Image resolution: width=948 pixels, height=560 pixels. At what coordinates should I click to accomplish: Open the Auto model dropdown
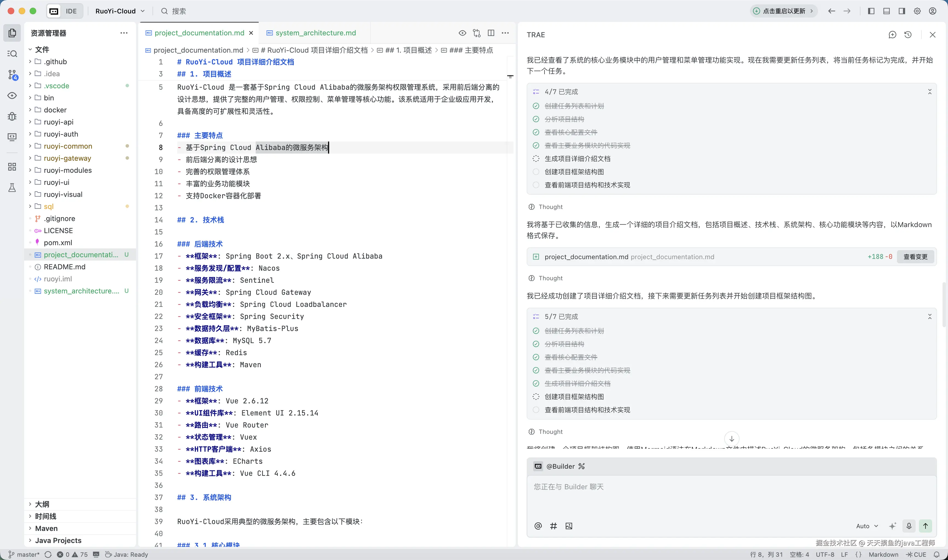click(x=867, y=526)
